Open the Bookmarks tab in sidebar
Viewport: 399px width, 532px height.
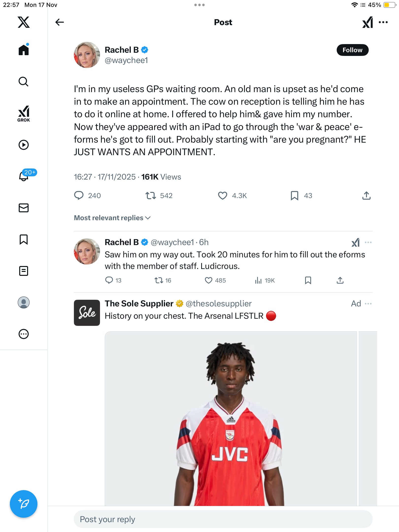tap(24, 239)
